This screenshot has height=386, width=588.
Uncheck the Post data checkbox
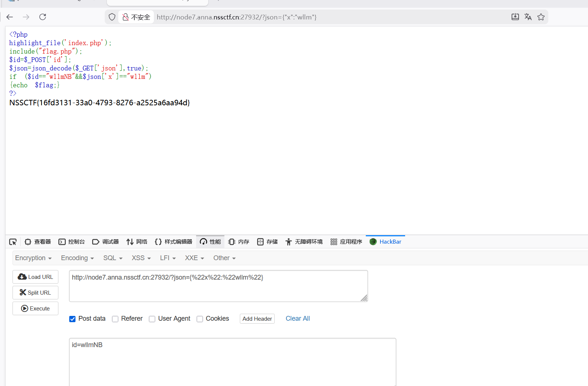pyautogui.click(x=72, y=319)
